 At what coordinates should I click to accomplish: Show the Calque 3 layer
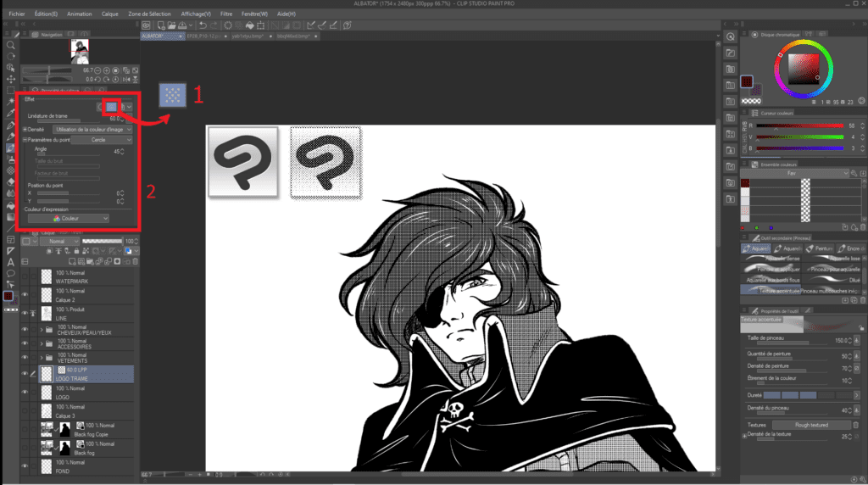pos(25,411)
